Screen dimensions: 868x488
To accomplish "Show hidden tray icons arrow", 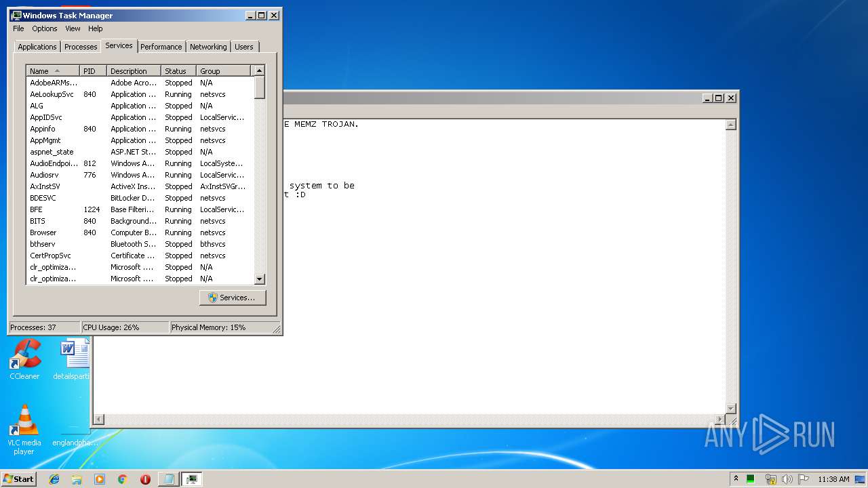I will click(736, 479).
